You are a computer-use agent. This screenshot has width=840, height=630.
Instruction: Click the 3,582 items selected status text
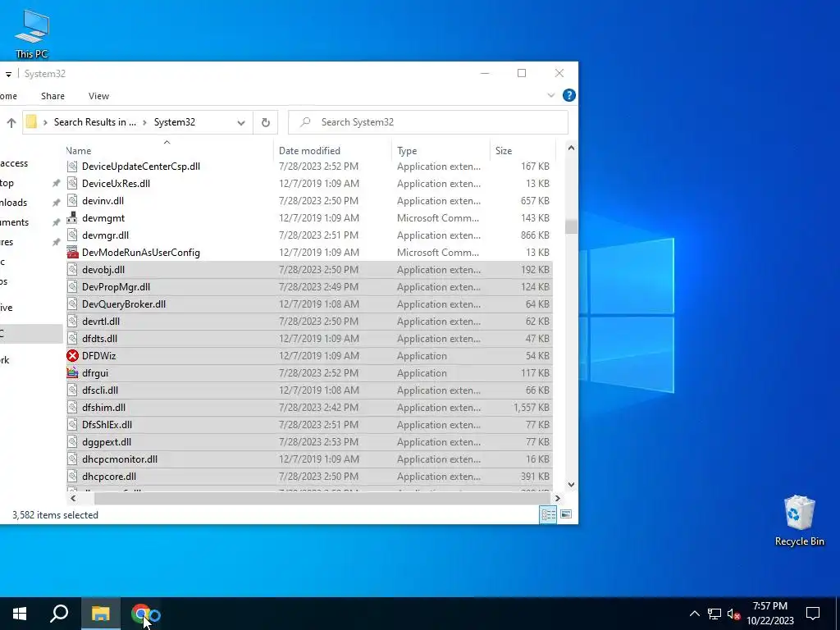(55, 515)
